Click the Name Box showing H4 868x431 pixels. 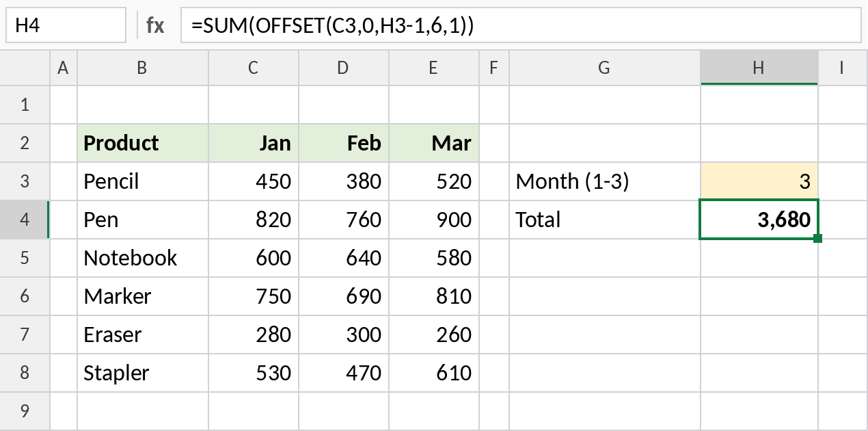pos(66,26)
